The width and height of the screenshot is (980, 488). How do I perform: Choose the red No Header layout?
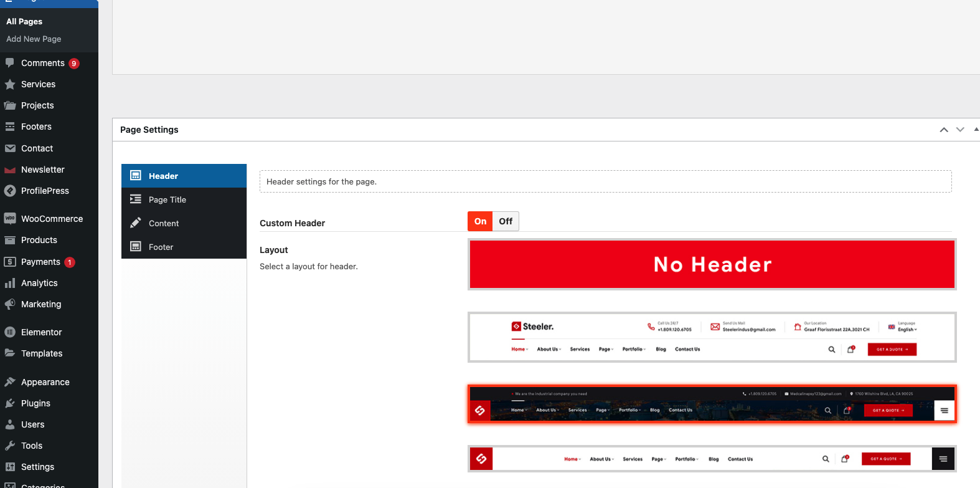click(712, 264)
